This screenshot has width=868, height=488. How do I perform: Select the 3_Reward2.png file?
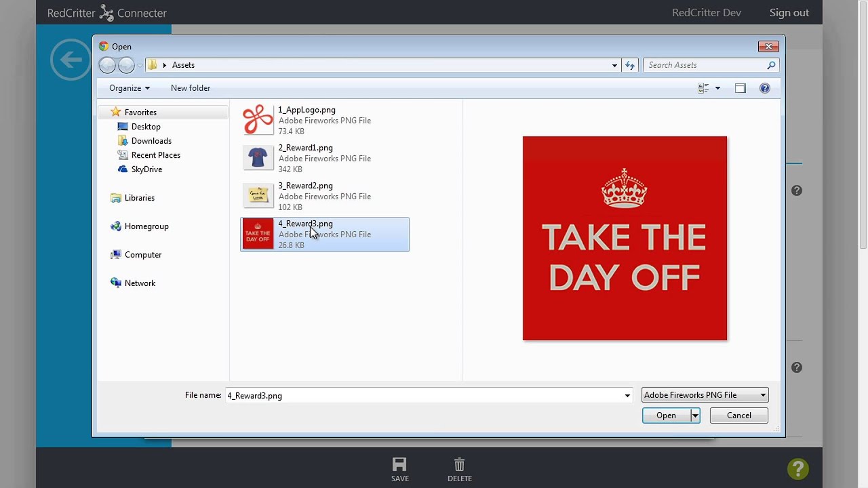pyautogui.click(x=325, y=197)
